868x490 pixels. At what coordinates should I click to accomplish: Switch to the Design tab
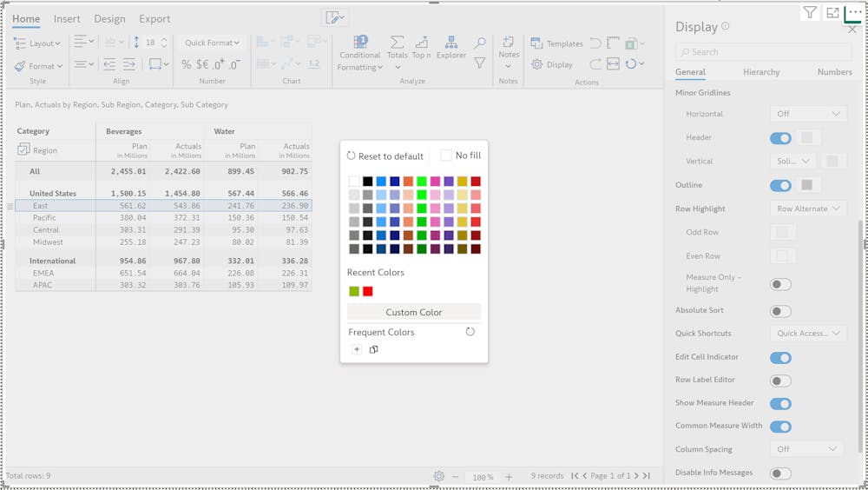109,19
